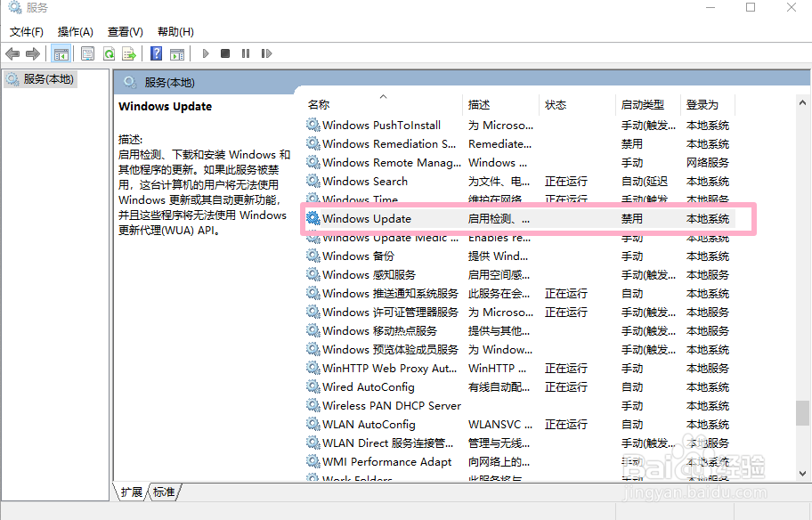Select Windows 许可证管理器服务 row

click(x=519, y=313)
